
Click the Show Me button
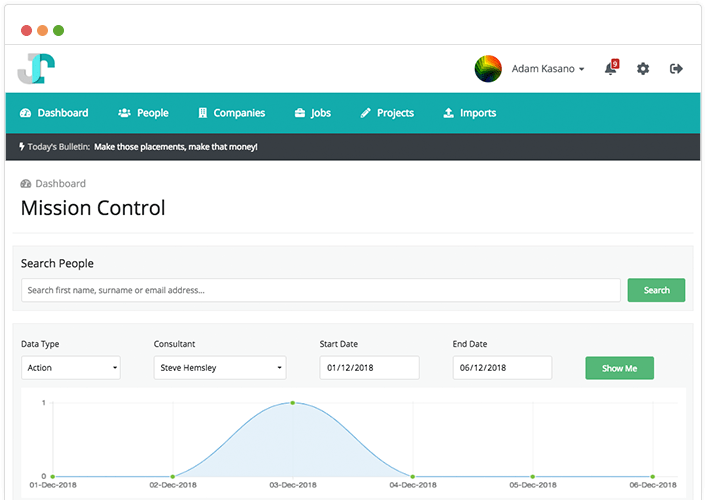click(619, 368)
